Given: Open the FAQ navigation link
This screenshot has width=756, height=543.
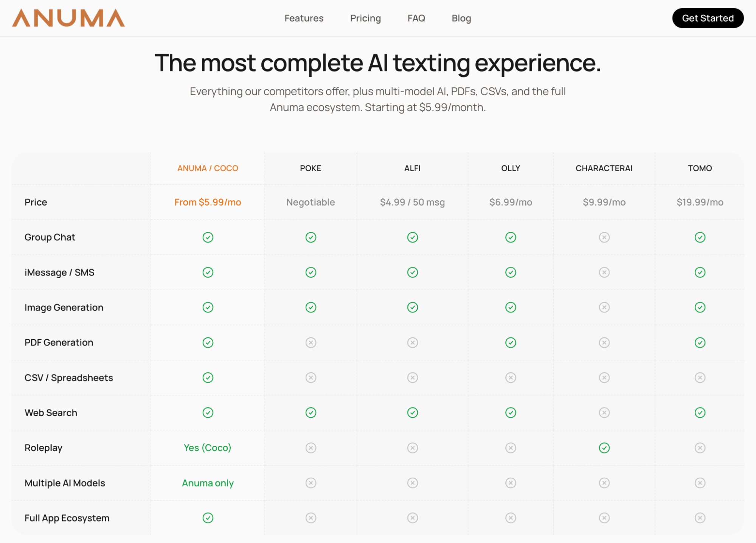Looking at the screenshot, I should pos(416,18).
